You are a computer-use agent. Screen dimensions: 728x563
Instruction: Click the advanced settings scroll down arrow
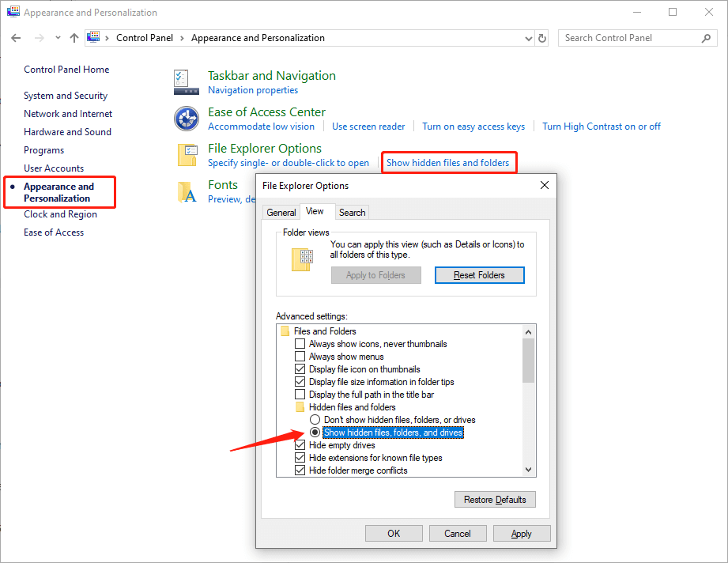[x=528, y=470]
